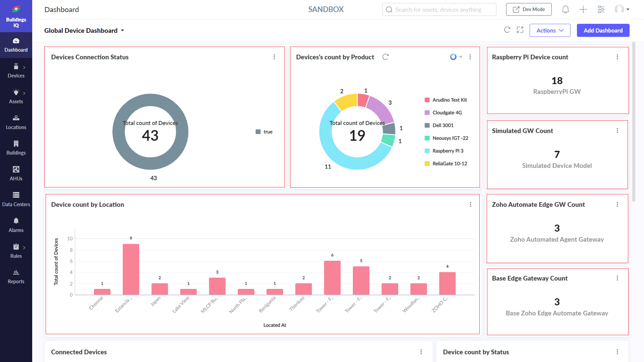Screen dimensions: 644x362
Task: Click the Add Dashboard button
Action: coord(603,31)
